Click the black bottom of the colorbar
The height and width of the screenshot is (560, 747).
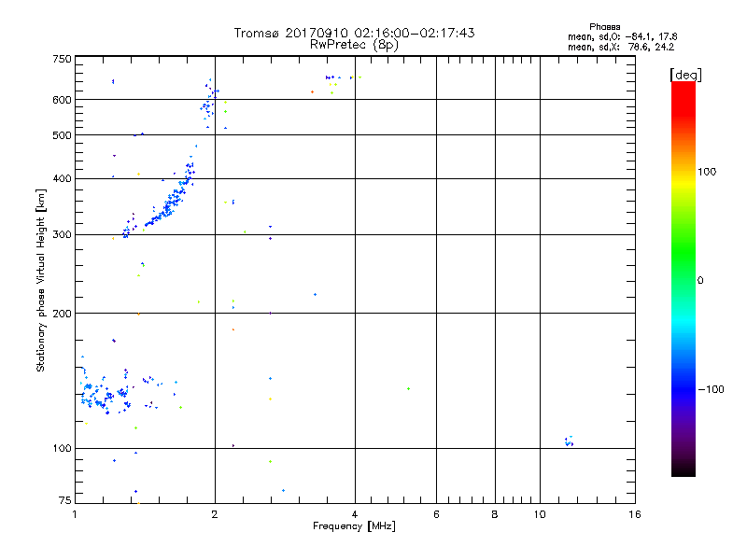tap(684, 469)
